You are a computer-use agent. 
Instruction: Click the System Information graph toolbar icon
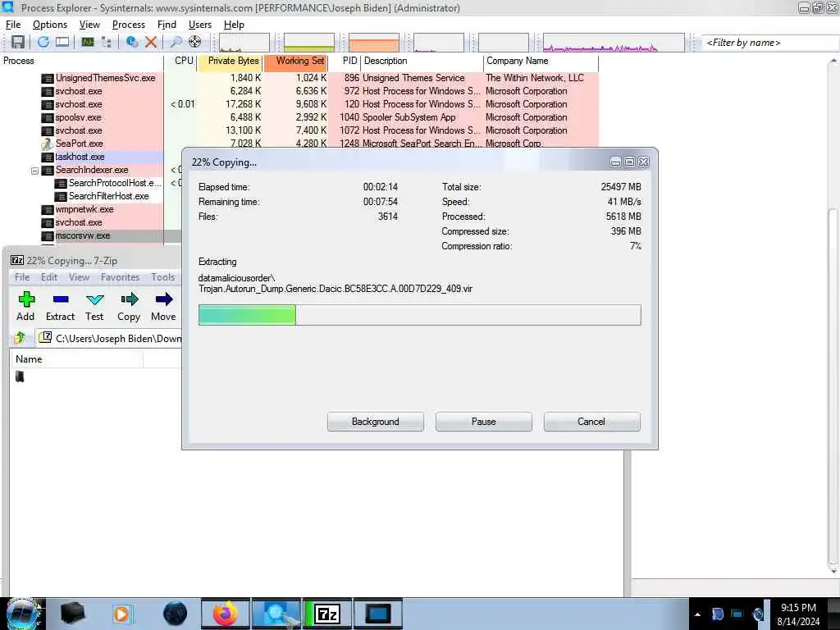click(x=87, y=42)
